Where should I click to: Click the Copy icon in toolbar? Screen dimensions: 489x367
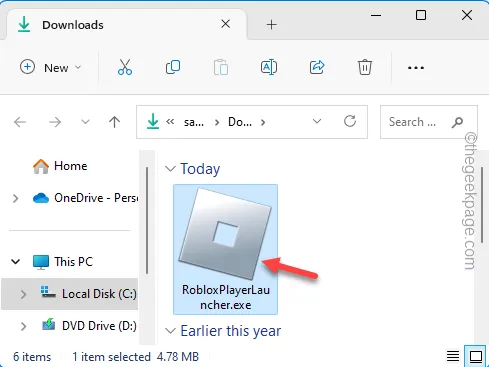(173, 67)
